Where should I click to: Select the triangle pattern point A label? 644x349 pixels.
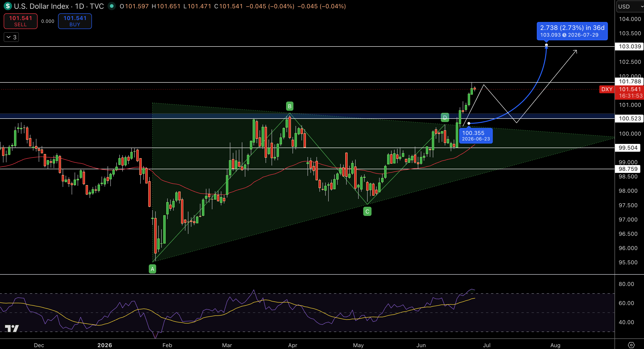[152, 269]
